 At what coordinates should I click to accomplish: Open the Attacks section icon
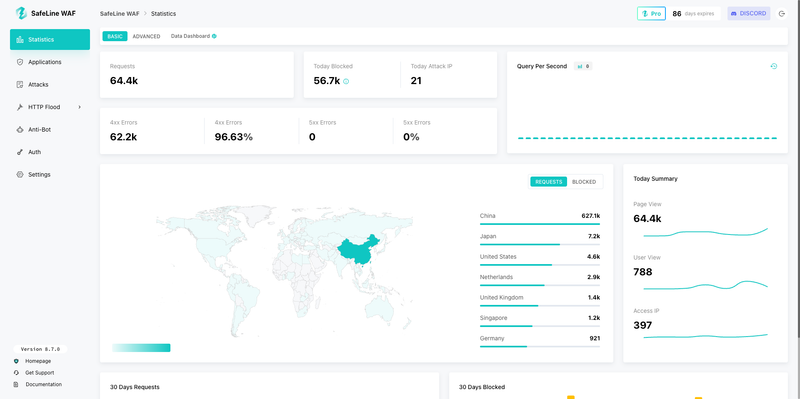click(20, 84)
